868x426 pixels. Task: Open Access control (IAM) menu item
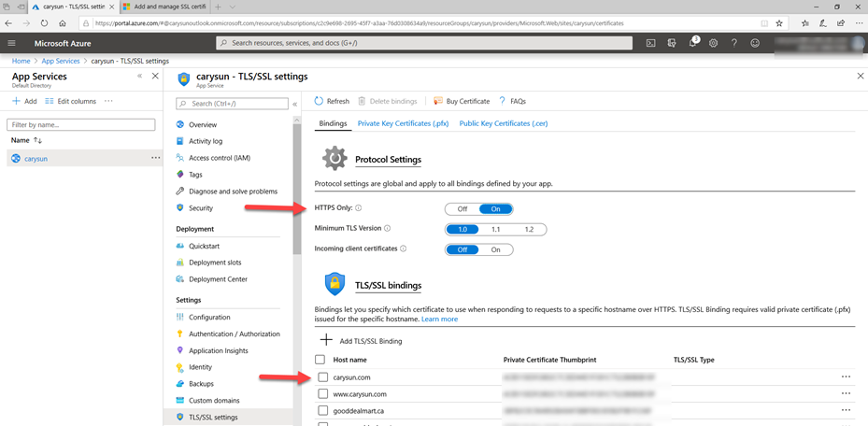[220, 158]
